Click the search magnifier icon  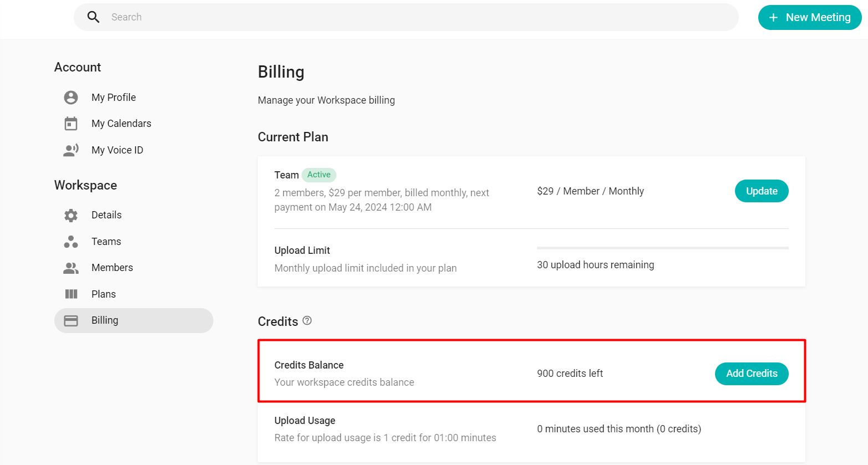click(93, 17)
